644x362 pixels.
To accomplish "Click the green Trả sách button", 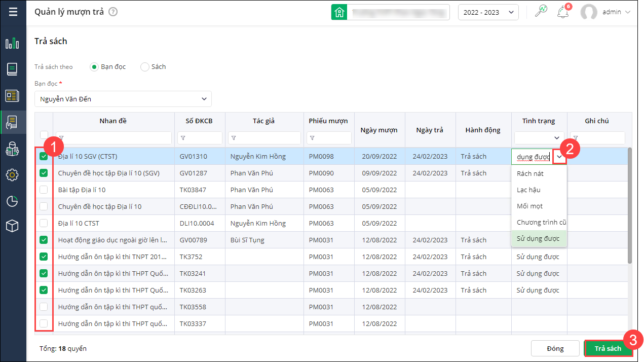I will (608, 348).
